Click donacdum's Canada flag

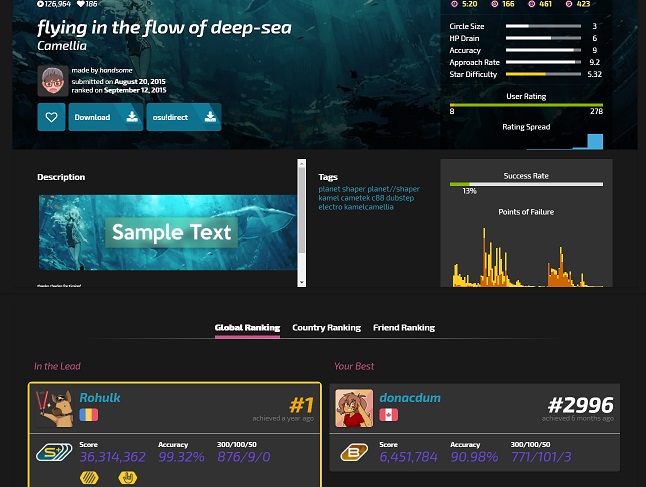click(x=389, y=414)
